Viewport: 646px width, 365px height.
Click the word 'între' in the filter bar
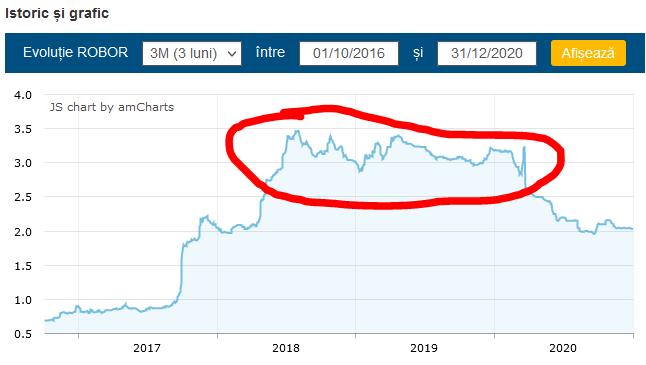[x=270, y=52]
